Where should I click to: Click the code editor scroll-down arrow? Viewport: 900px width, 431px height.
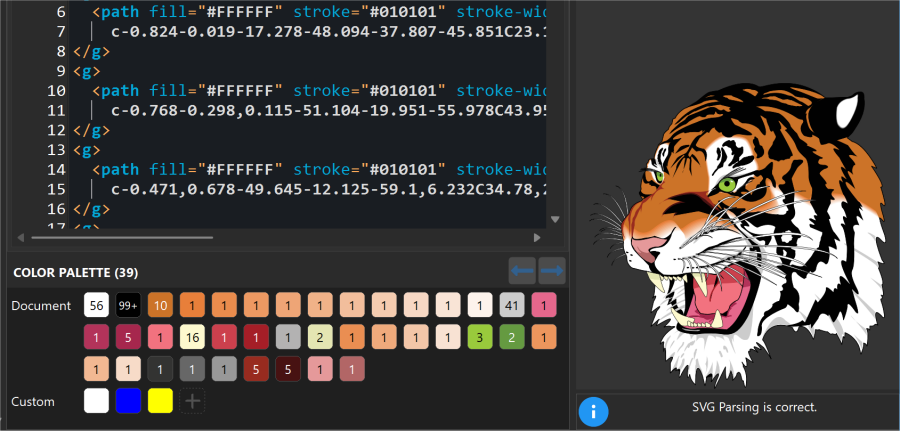[554, 219]
